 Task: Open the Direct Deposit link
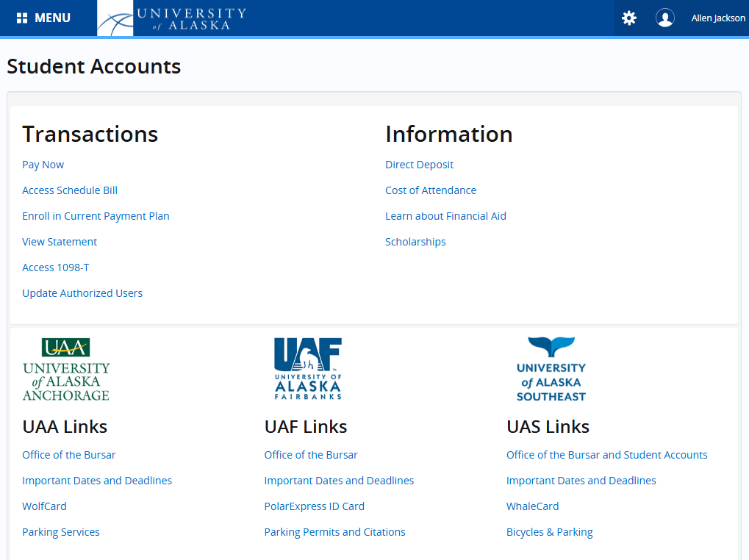click(420, 165)
